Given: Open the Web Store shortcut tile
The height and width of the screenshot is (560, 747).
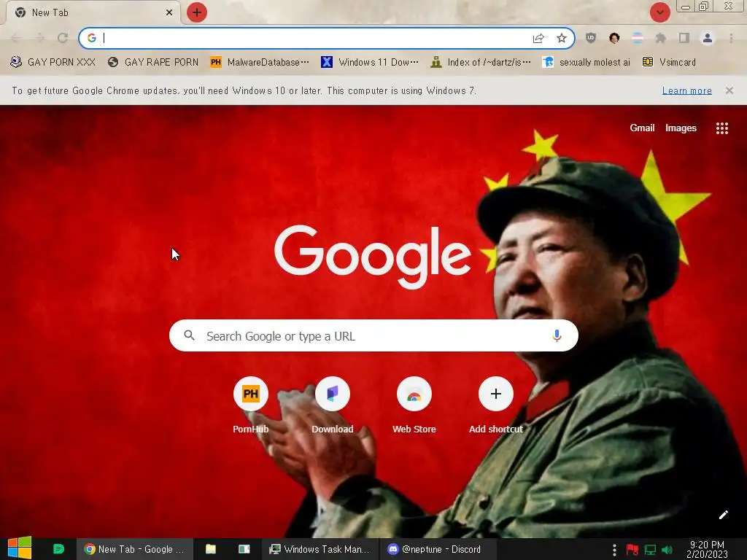Looking at the screenshot, I should pyautogui.click(x=414, y=405).
